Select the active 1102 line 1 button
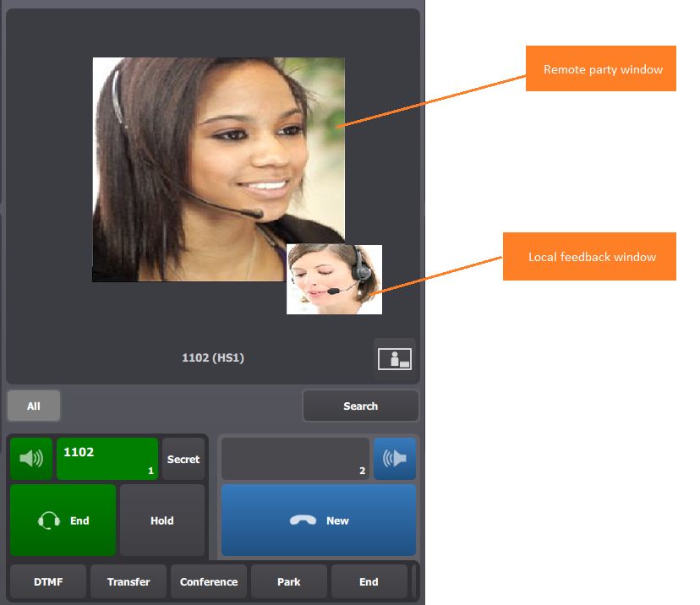 coord(107,459)
